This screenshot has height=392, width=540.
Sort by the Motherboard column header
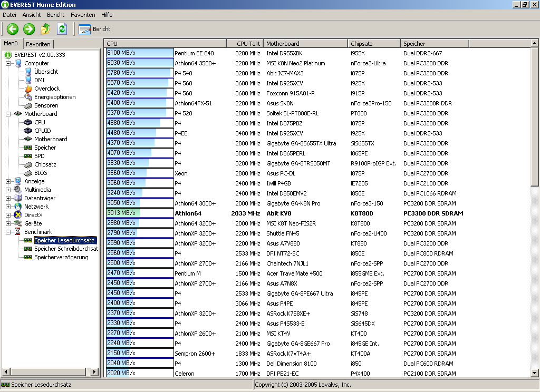[305, 44]
